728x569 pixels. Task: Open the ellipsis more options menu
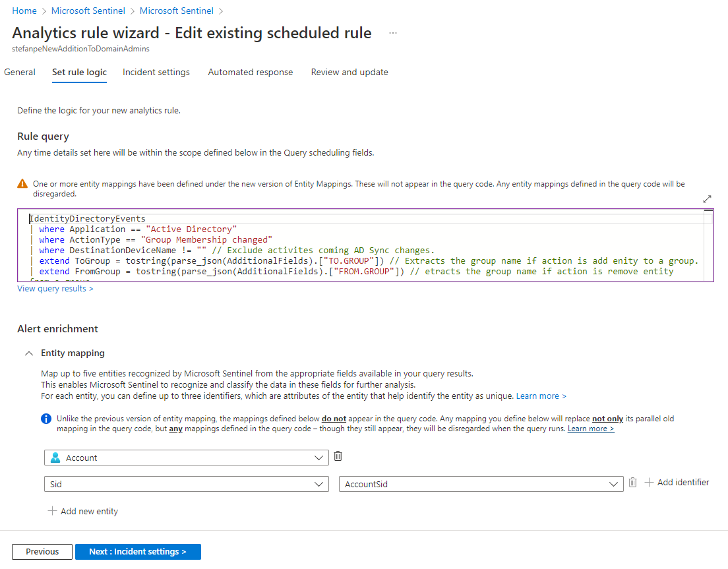click(x=393, y=33)
